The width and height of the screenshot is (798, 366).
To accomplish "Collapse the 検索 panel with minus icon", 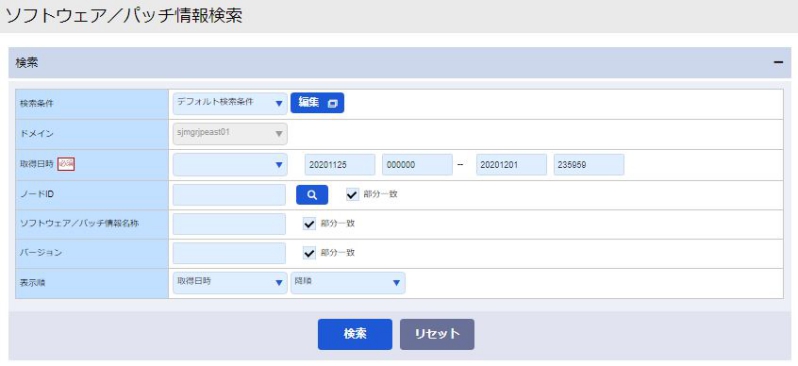I will [778, 62].
